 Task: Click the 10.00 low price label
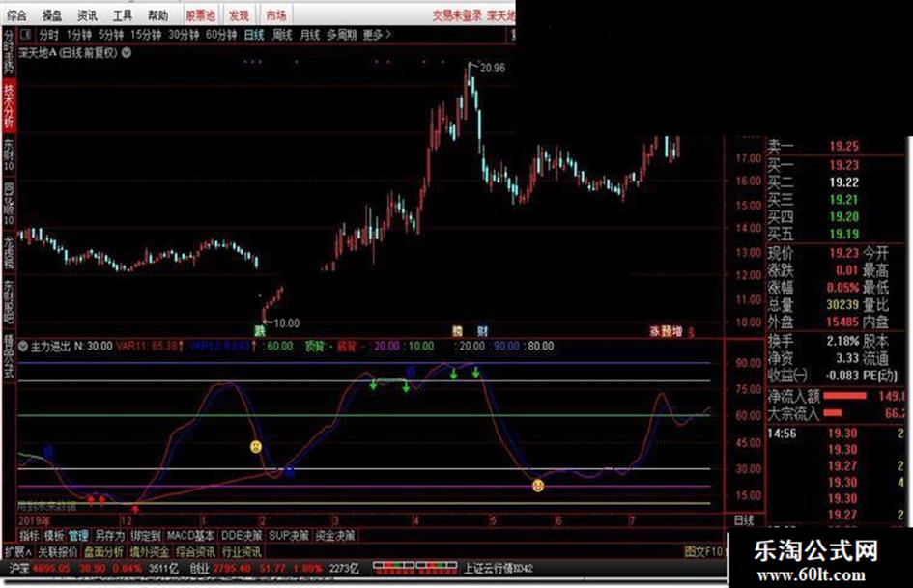tap(287, 323)
